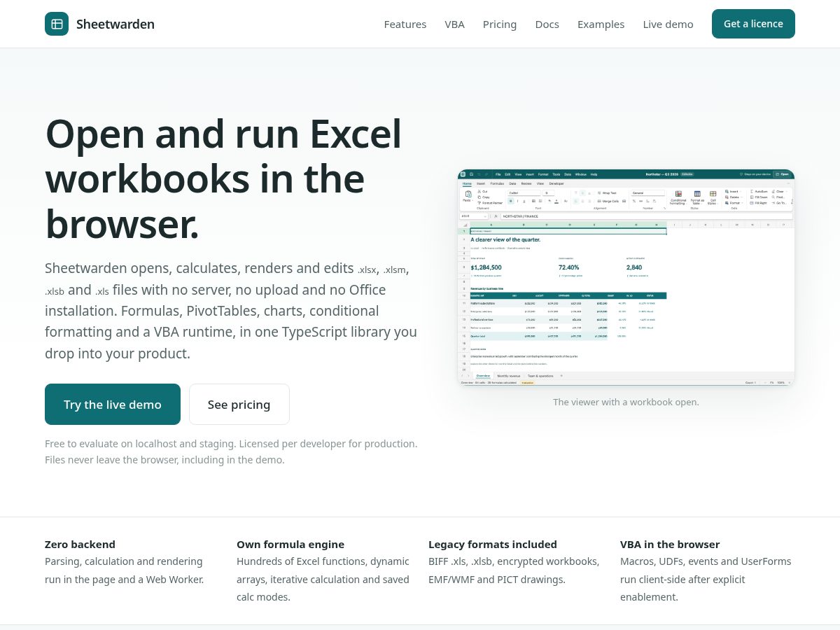Click the $1,284,500 value in screenshot
840x630 pixels.
(x=486, y=267)
